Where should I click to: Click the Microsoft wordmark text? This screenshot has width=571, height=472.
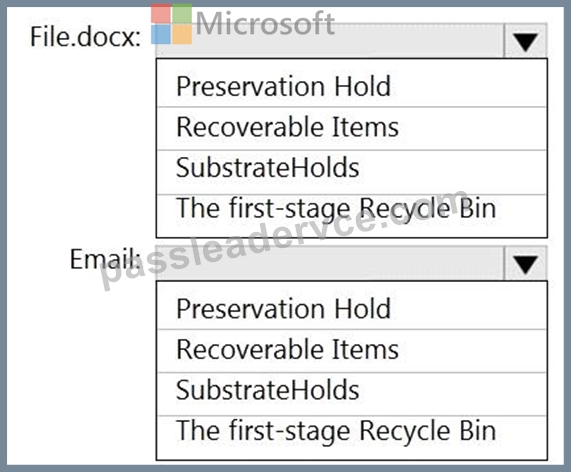point(265,24)
